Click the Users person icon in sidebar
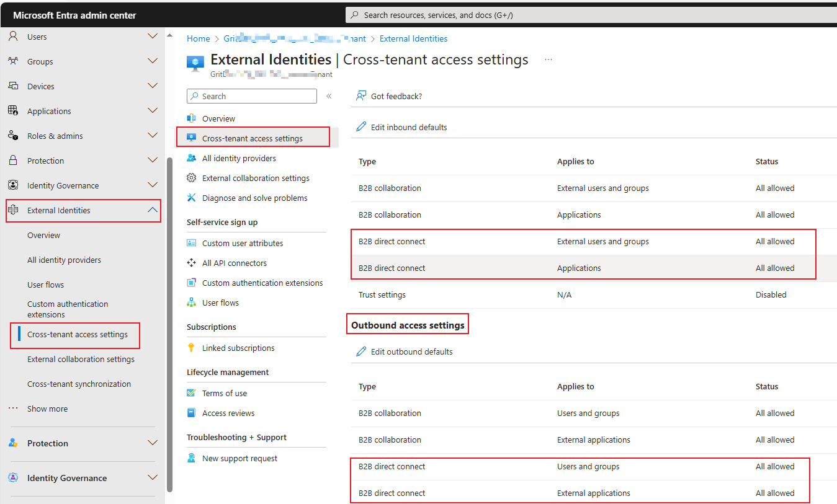 coord(13,37)
